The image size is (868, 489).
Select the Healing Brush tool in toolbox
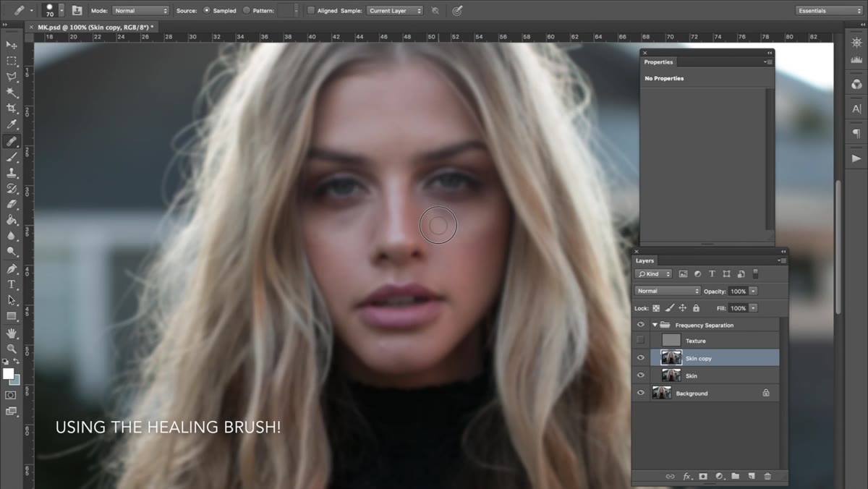[x=12, y=141]
